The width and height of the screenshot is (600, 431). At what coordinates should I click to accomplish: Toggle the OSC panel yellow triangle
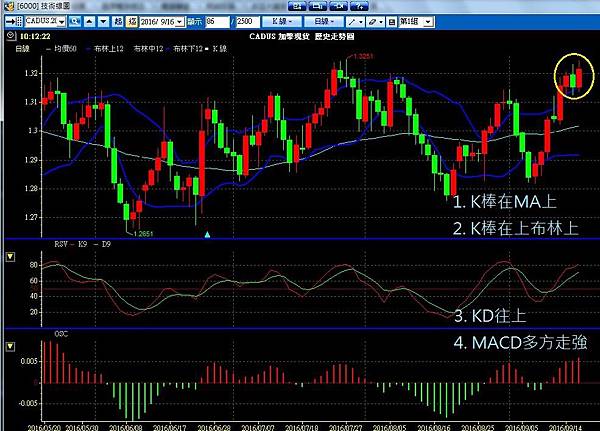(x=10, y=346)
